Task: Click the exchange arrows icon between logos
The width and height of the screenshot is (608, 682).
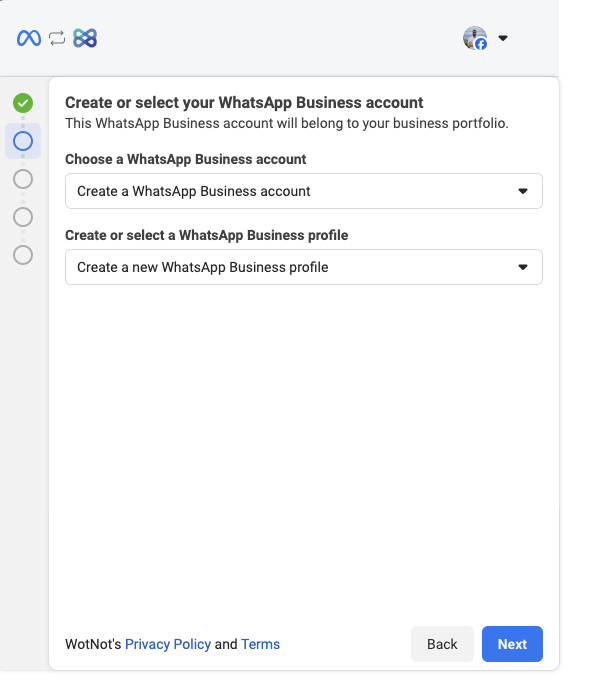Action: (57, 38)
